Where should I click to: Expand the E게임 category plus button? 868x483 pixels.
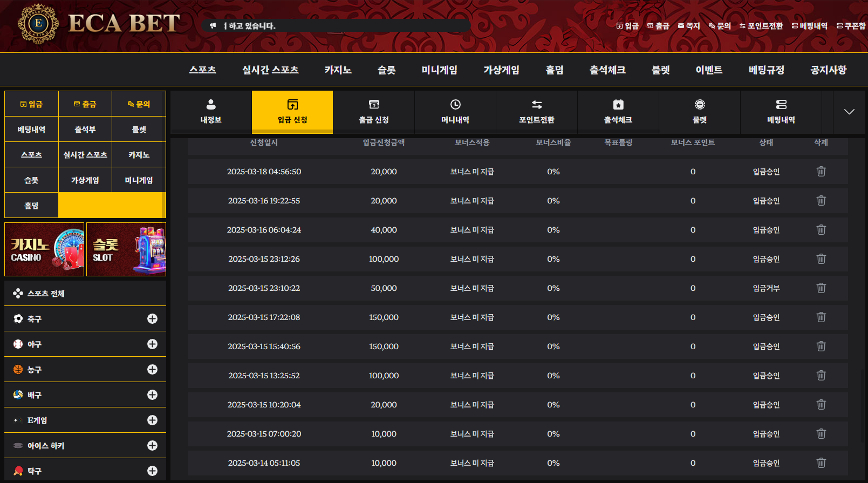click(152, 420)
